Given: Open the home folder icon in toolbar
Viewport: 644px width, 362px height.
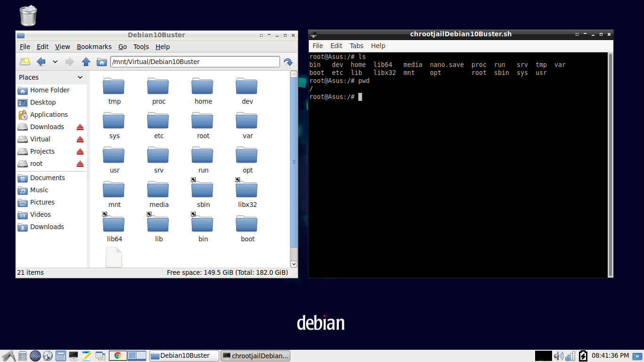Looking at the screenshot, I should [x=102, y=61].
